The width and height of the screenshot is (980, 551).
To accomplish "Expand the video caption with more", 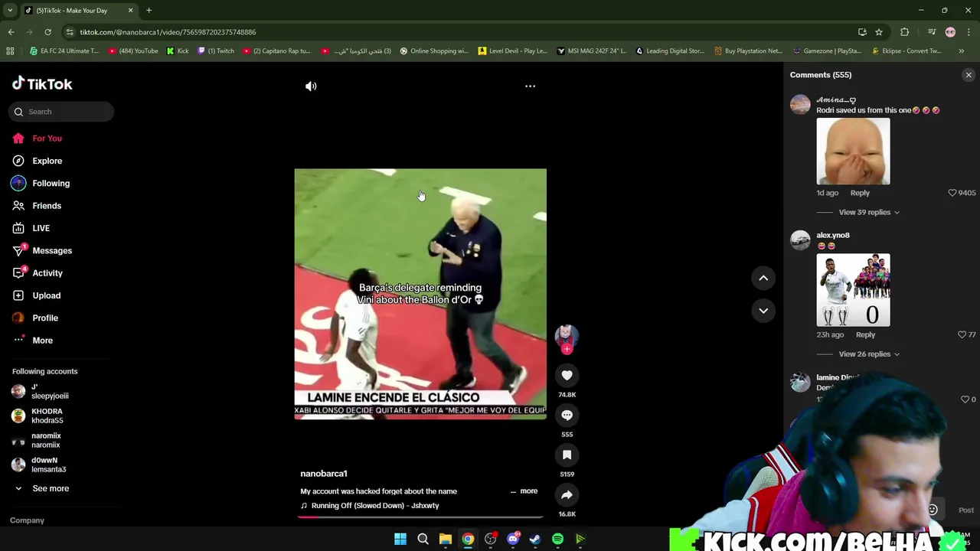I will [528, 491].
